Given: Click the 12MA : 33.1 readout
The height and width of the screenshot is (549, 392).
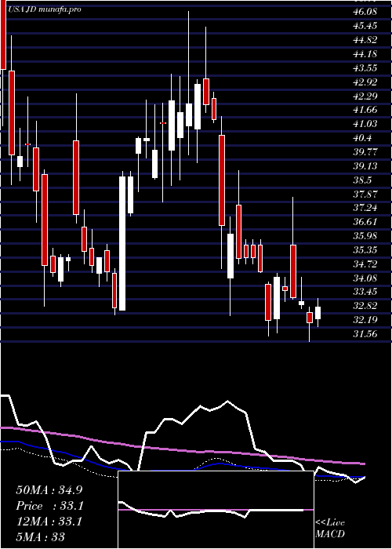Looking at the screenshot, I should pyautogui.click(x=49, y=522).
